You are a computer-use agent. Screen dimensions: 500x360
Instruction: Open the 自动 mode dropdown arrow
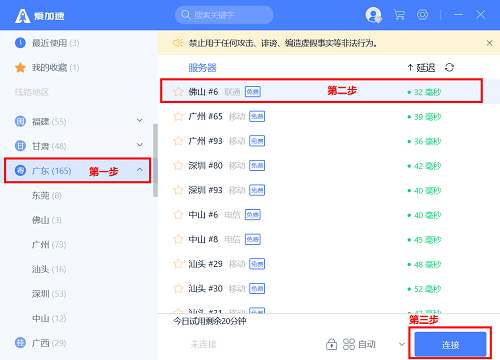click(x=402, y=344)
